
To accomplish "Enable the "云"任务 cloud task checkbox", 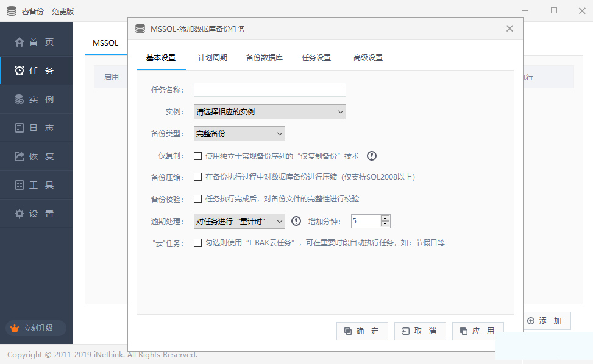I will pos(197,242).
